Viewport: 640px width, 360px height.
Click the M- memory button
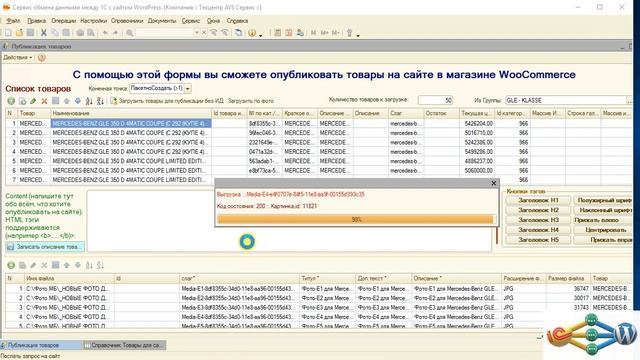click(336, 33)
